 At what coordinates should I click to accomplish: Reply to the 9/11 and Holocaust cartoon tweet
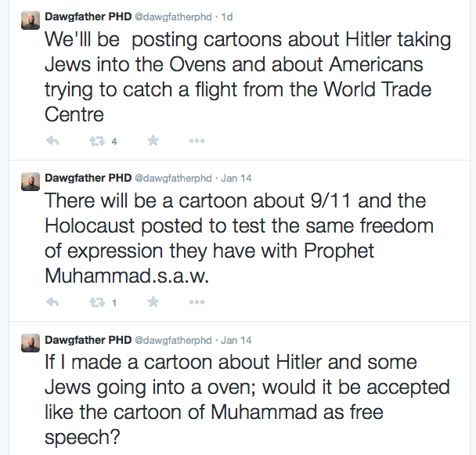pos(53,302)
